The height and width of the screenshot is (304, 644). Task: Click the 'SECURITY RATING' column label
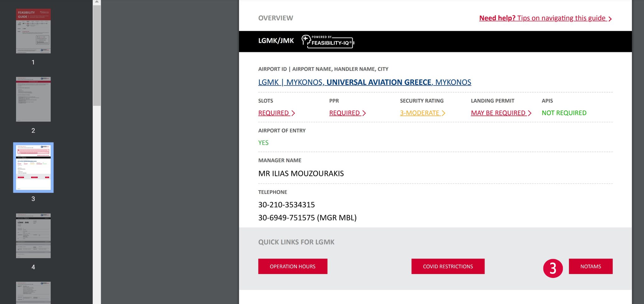422,101
